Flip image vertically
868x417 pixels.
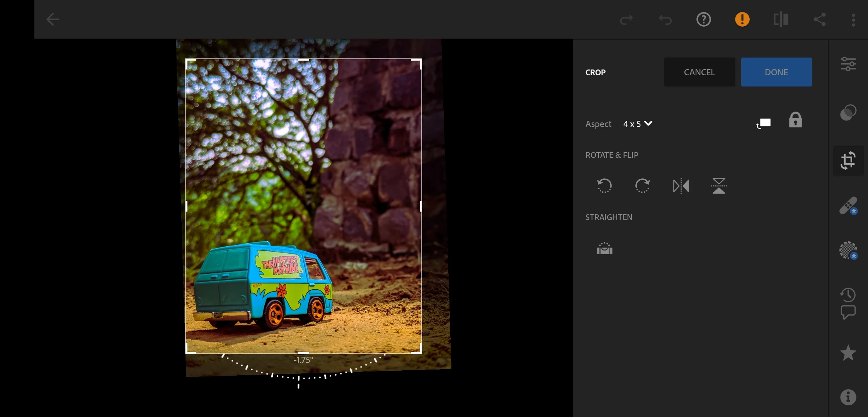(x=719, y=186)
